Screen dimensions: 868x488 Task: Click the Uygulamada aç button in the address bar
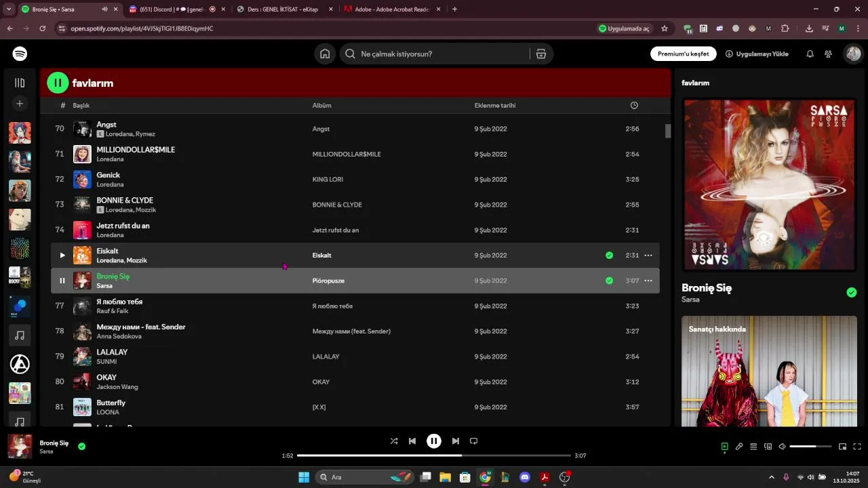pos(625,28)
